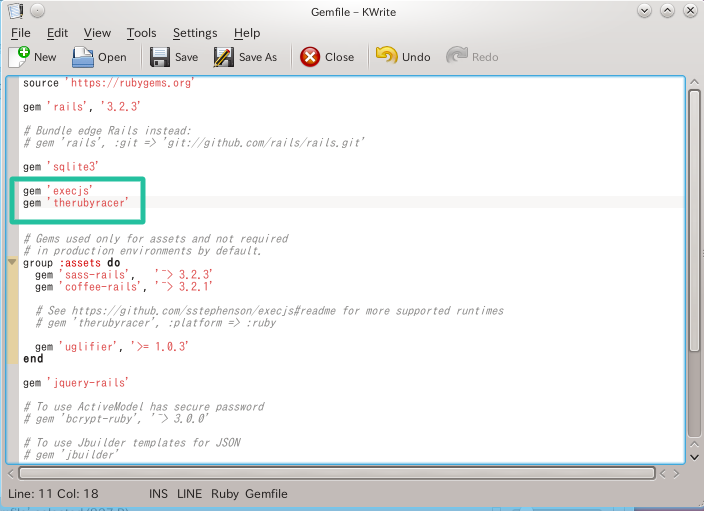
Task: Click the horizontal scrollbar inner right-side left arrow
Action: pyautogui.click(x=663, y=473)
